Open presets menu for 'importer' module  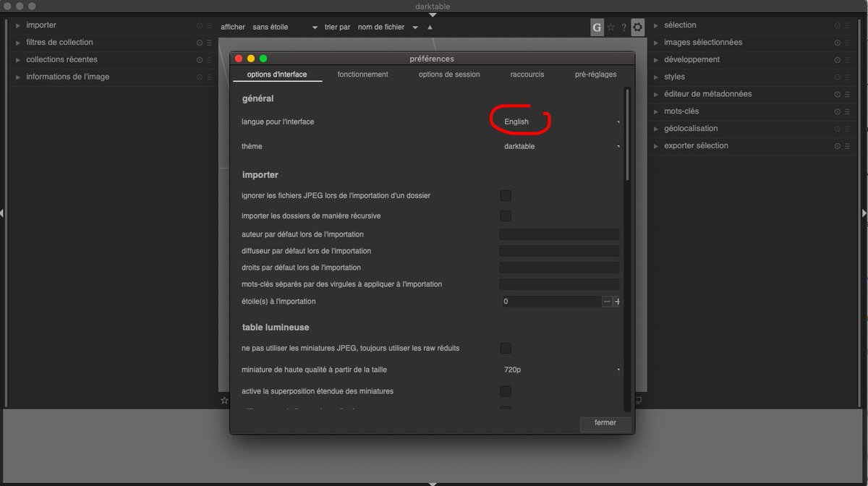tap(209, 25)
